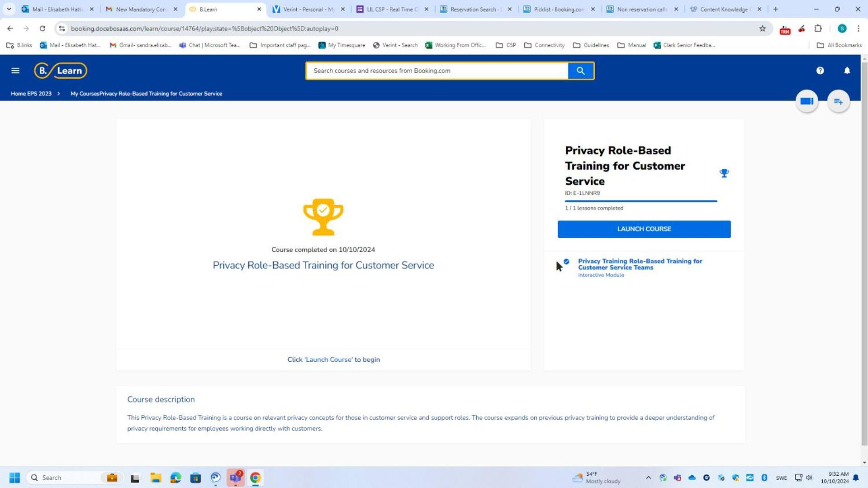Open the weather widget Mostly cloudy

pos(596,478)
